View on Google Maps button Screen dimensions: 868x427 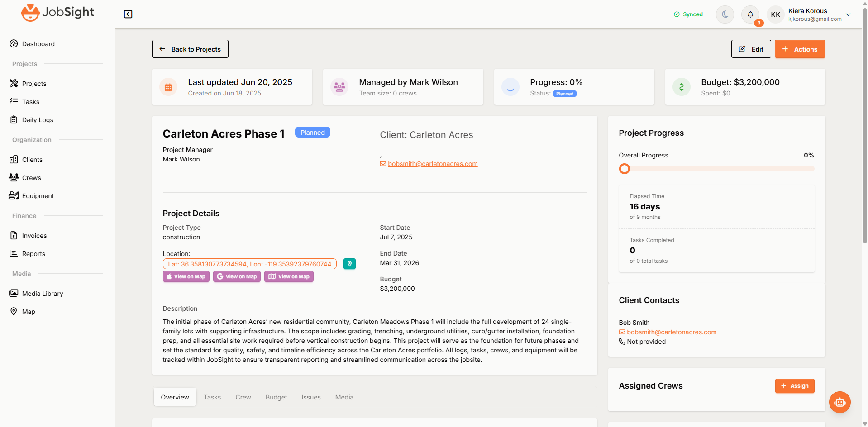pyautogui.click(x=237, y=276)
